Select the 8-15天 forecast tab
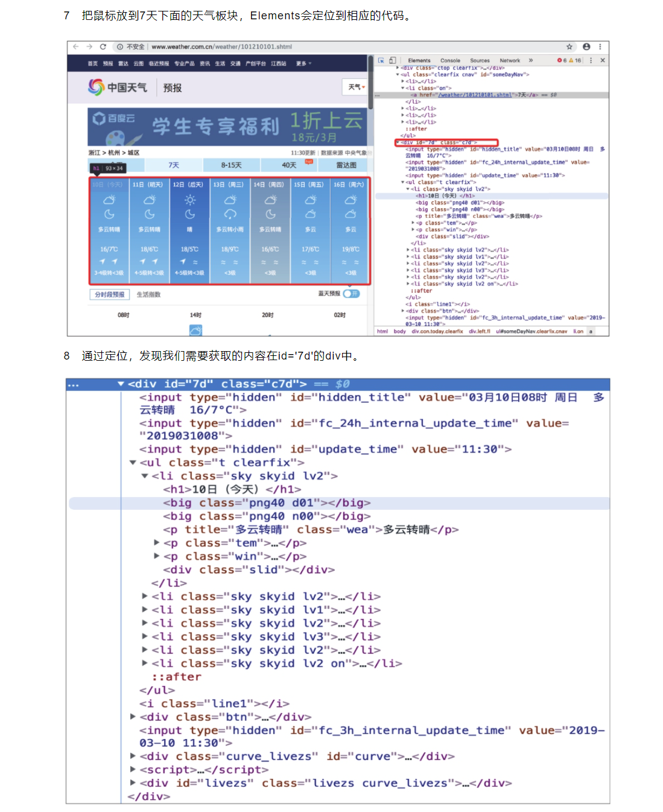The width and height of the screenshot is (663, 812). [x=231, y=165]
